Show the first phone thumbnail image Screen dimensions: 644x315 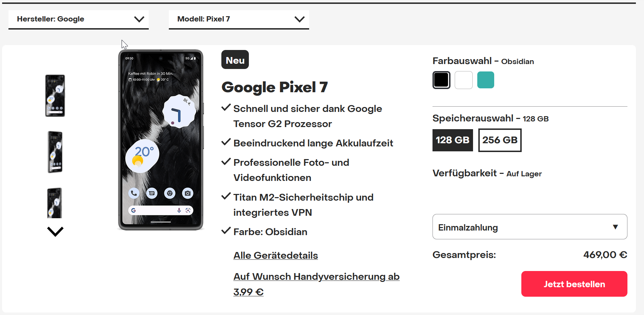click(x=55, y=95)
